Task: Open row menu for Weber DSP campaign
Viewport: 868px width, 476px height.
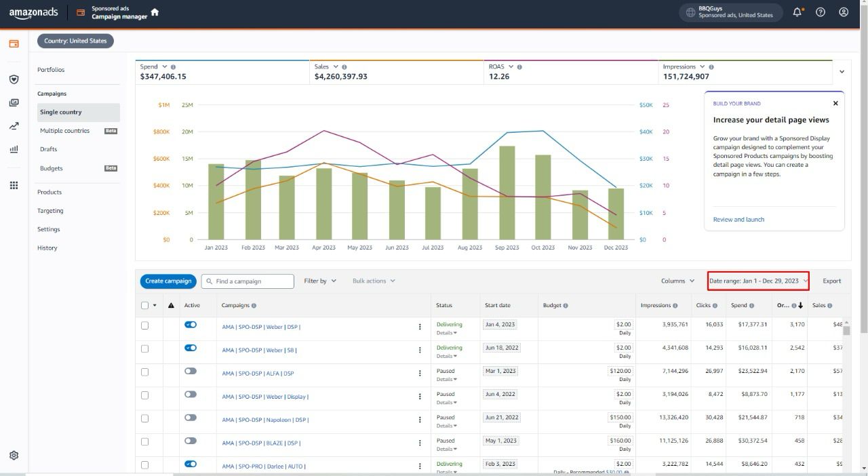Action: click(x=420, y=327)
